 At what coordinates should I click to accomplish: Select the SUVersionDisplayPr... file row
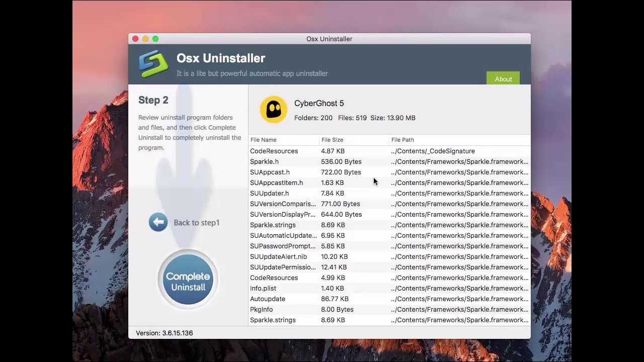click(389, 214)
